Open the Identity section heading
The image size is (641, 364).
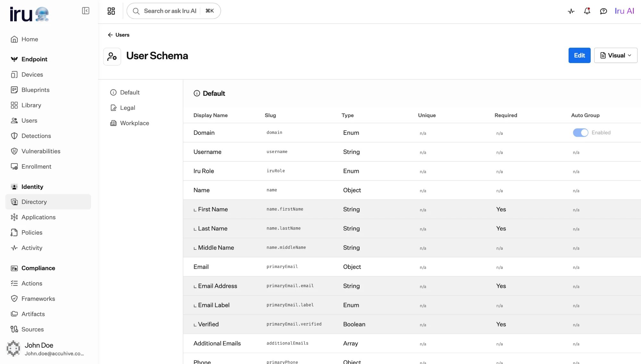pos(32,187)
